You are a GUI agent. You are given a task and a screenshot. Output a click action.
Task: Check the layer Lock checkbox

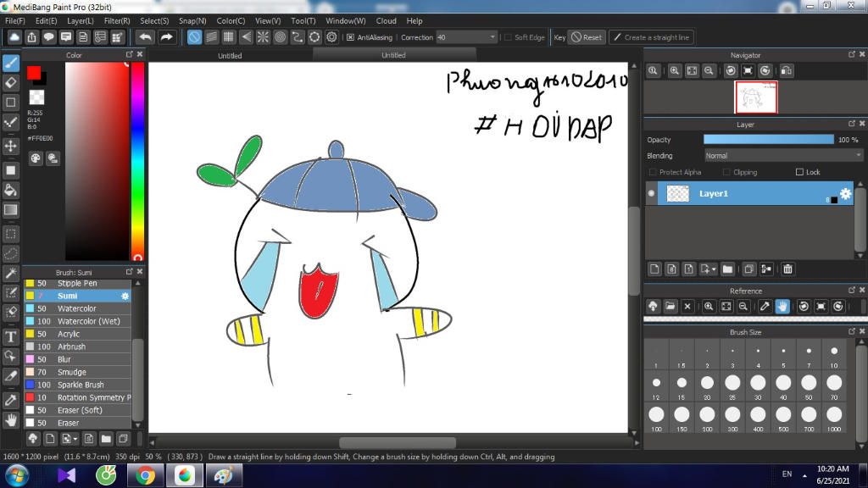[799, 172]
